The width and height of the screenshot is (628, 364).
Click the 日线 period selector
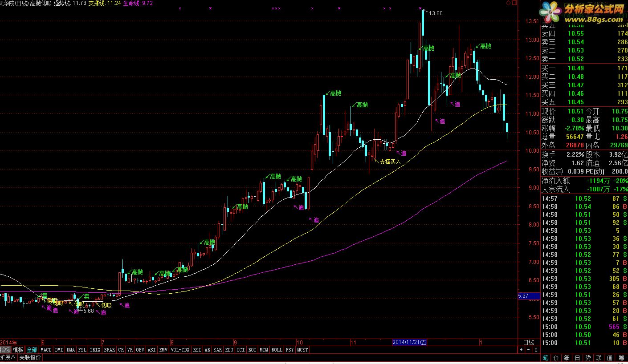pos(529,342)
